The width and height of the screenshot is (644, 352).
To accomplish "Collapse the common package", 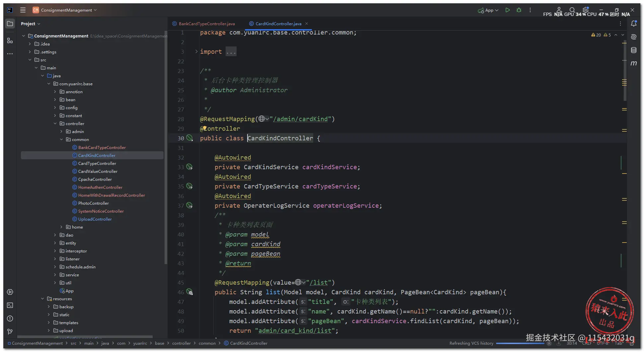I will (61, 139).
